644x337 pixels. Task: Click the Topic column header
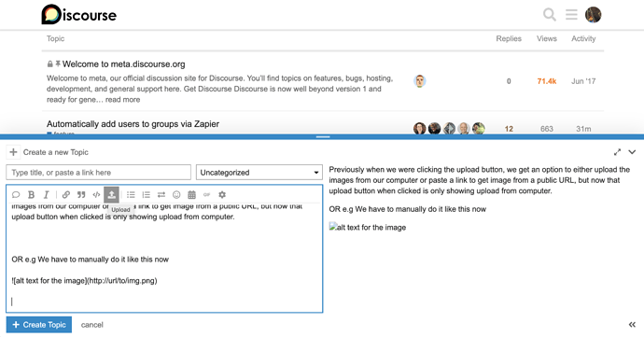tap(55, 38)
